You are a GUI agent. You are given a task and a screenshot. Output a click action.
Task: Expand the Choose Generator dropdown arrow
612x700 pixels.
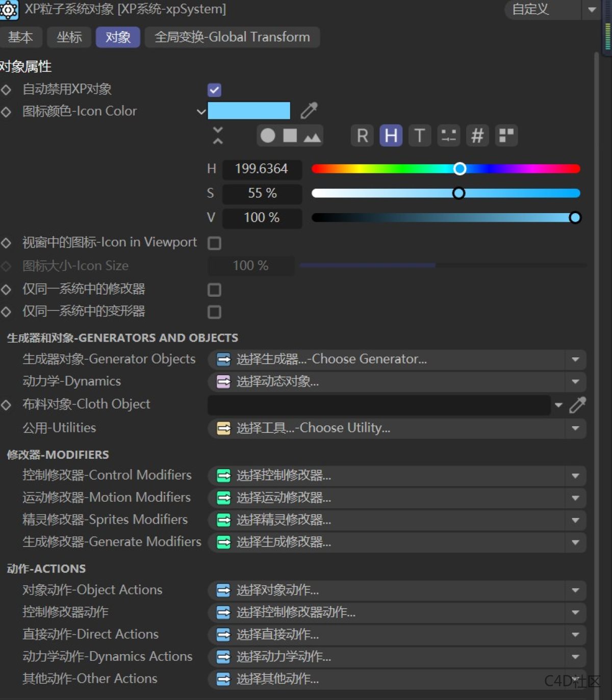point(575,359)
